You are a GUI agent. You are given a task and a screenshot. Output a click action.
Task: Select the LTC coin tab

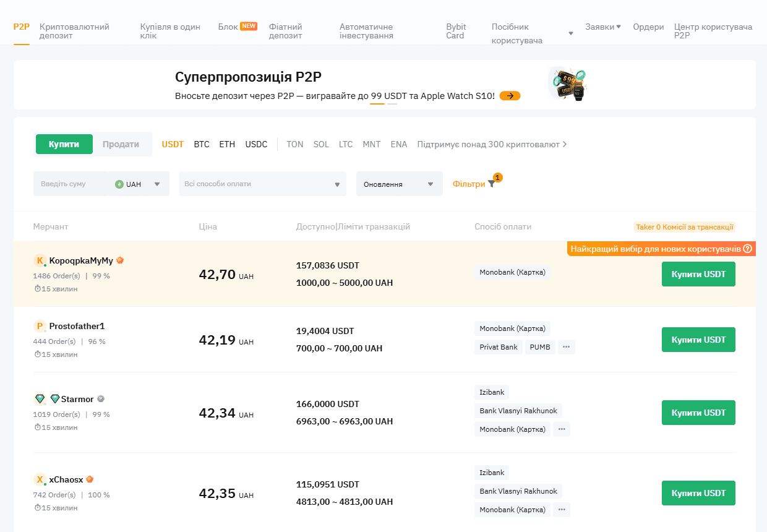point(346,144)
